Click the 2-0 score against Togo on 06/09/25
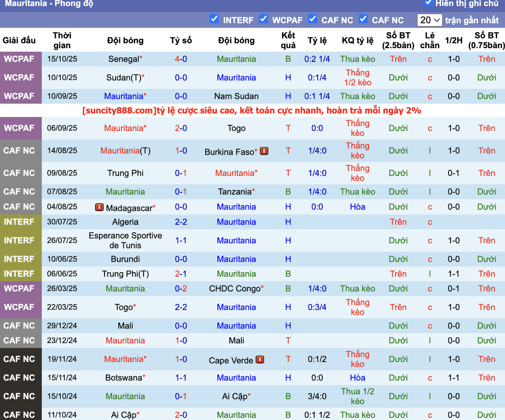The image size is (505, 420). [181, 128]
